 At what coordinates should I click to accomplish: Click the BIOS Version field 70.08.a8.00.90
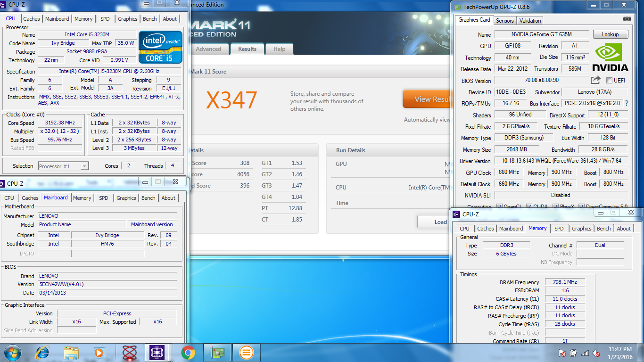click(541, 81)
